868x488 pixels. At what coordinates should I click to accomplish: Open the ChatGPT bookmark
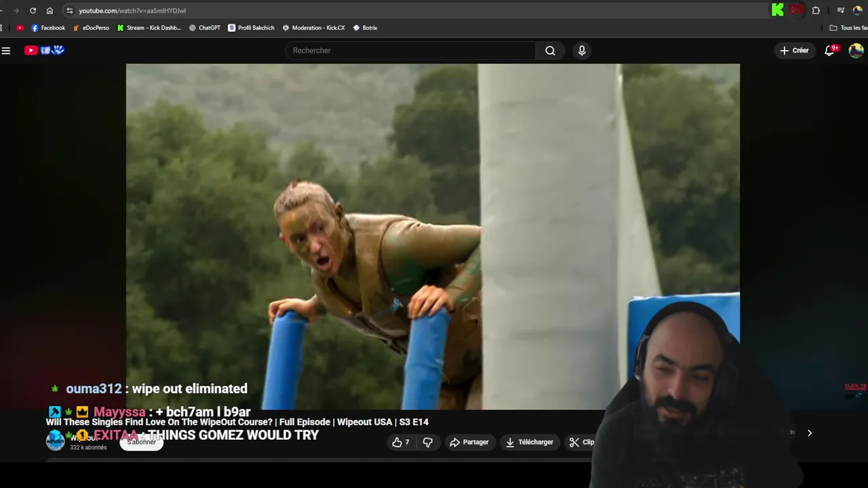tap(205, 28)
